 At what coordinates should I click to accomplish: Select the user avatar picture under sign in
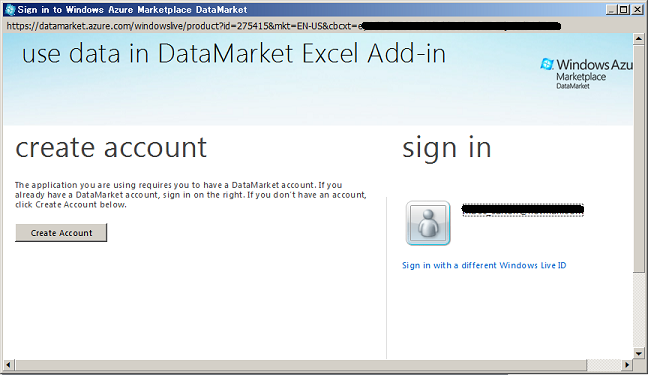428,223
